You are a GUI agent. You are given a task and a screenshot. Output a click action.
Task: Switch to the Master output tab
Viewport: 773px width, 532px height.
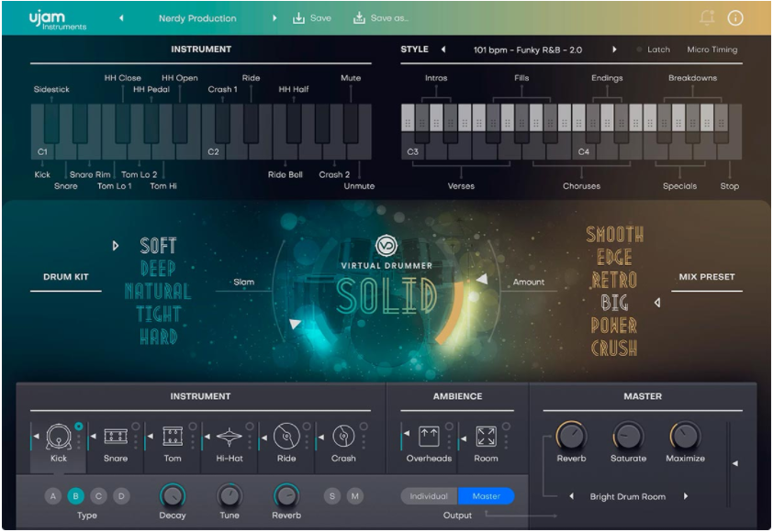point(487,494)
